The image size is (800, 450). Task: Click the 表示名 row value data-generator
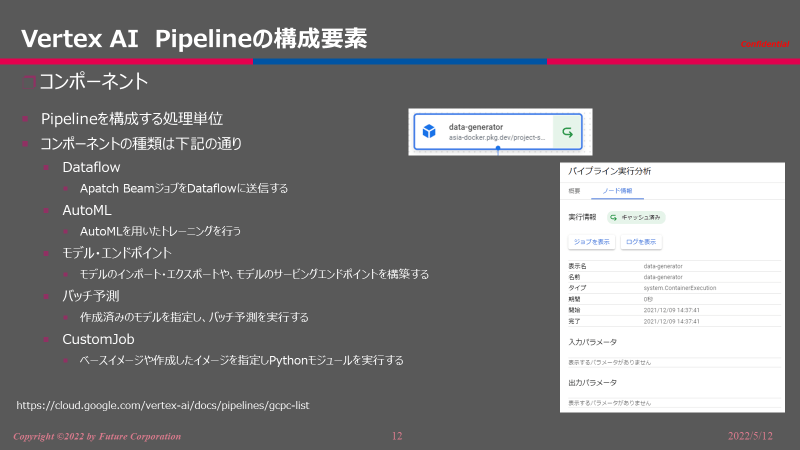(x=663, y=266)
